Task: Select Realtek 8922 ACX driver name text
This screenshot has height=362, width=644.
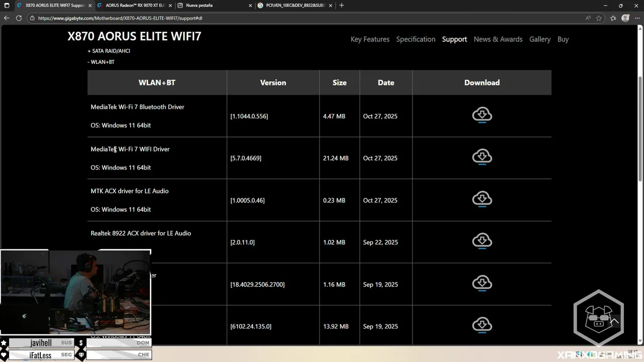Action: tap(141, 233)
